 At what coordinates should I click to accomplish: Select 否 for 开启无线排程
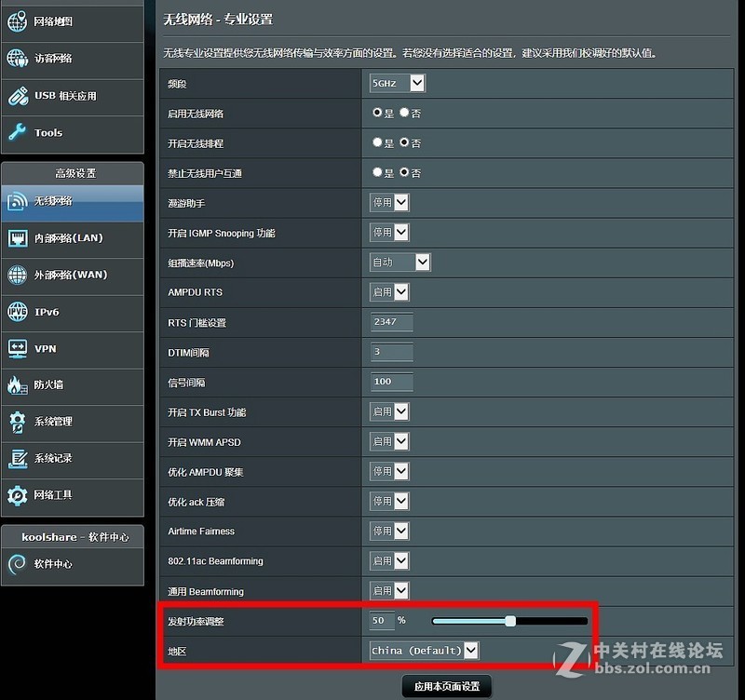click(402, 142)
